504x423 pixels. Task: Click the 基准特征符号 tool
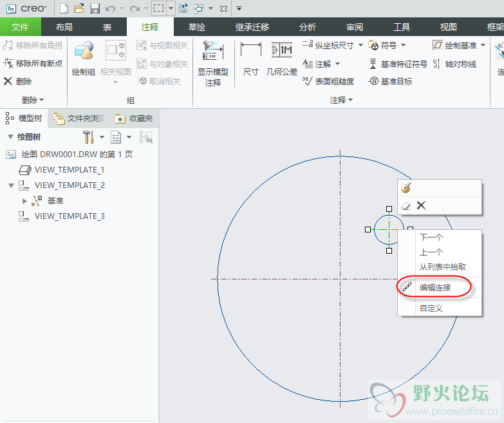(398, 64)
